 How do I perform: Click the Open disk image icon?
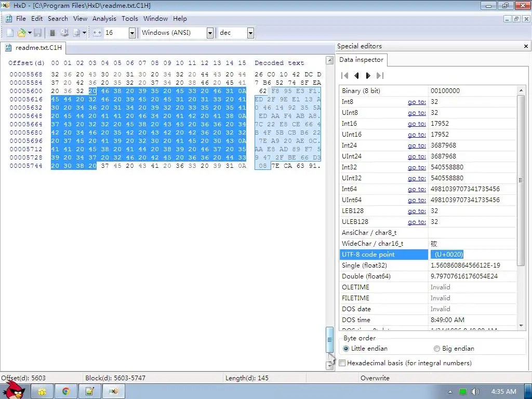77,33
